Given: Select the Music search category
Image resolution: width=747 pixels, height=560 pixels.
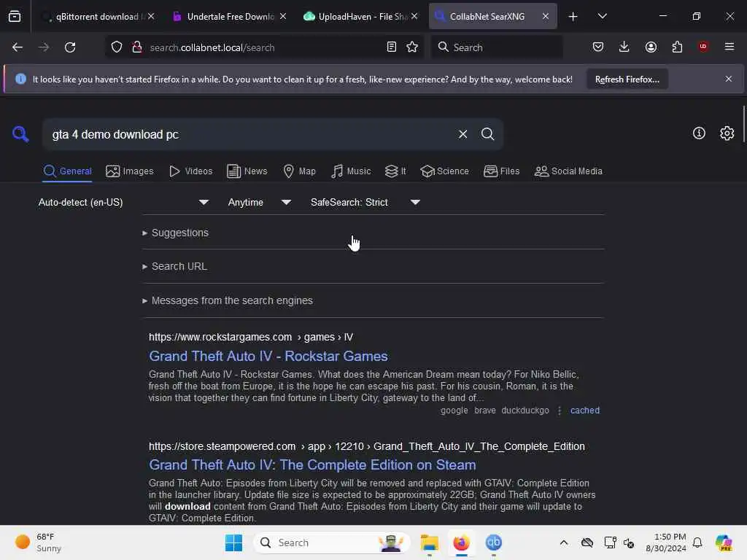Looking at the screenshot, I should [x=351, y=171].
